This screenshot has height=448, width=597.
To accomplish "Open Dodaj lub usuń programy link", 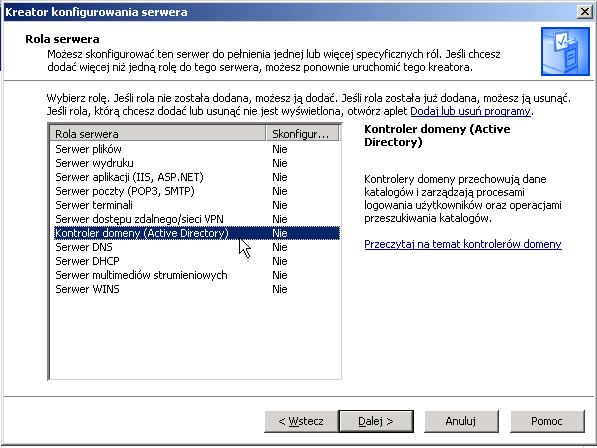I will click(x=470, y=111).
